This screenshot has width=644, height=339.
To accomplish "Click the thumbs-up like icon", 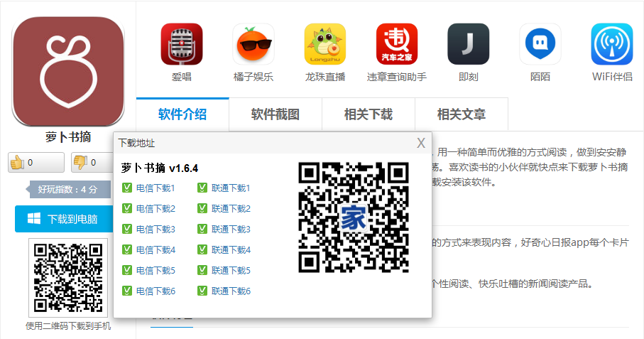I will point(17,163).
